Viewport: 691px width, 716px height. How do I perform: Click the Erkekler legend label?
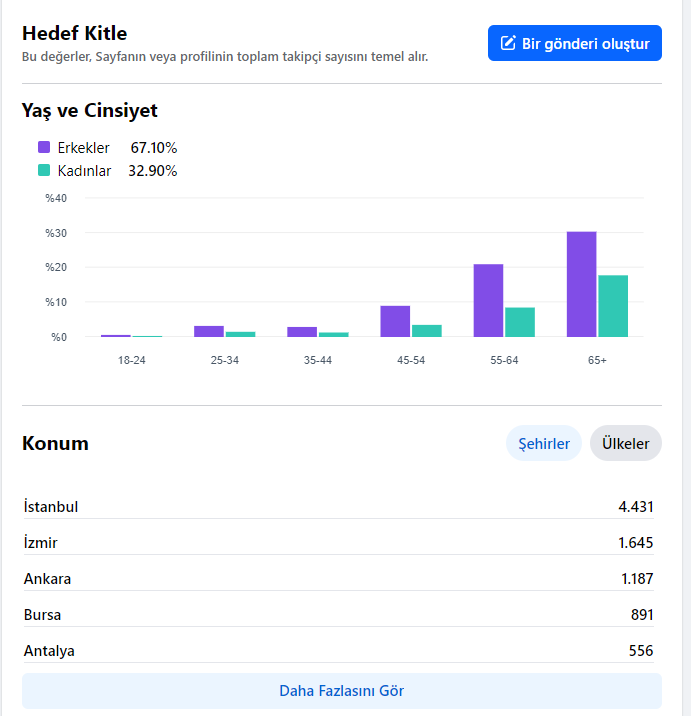tap(84, 147)
